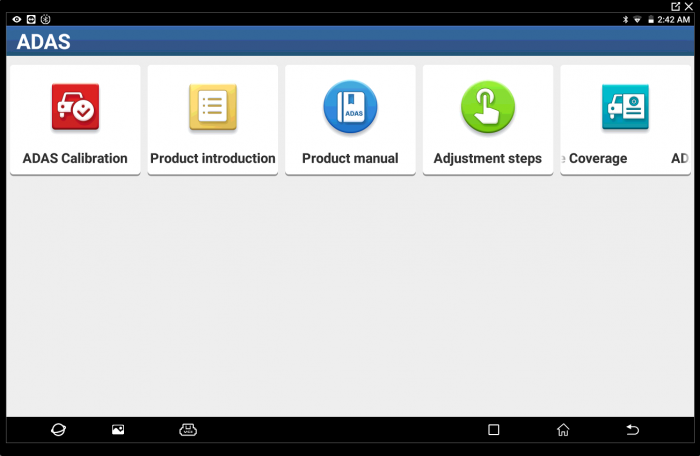Open ADAS Calibration red car icon

[75, 107]
